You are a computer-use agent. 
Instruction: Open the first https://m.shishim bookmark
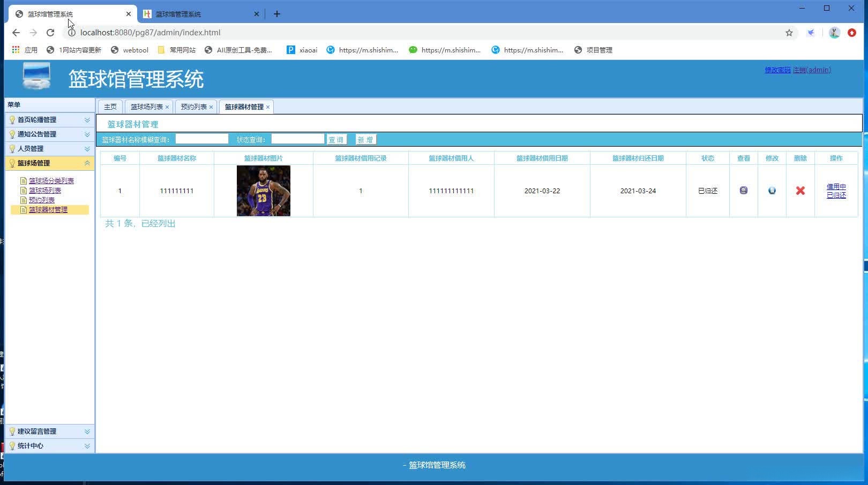pyautogui.click(x=363, y=50)
